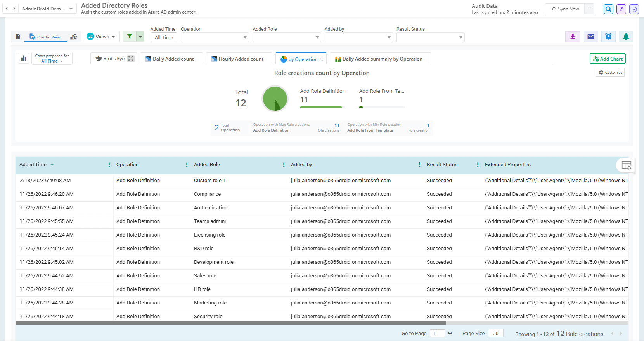Click the Add Role From Template progress bar
The image size is (644, 341).
pyautogui.click(x=382, y=107)
